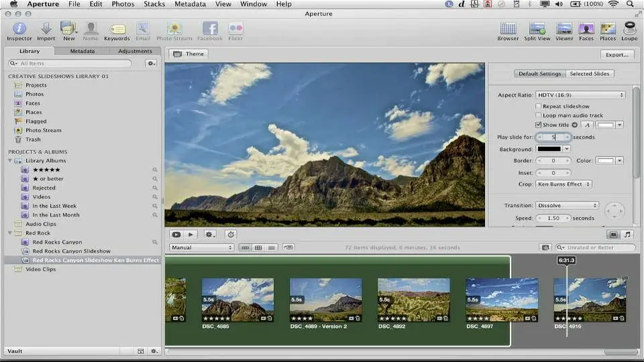This screenshot has width=644, height=362.
Task: Click the Photo Stream toolbar icon
Action: (174, 32)
